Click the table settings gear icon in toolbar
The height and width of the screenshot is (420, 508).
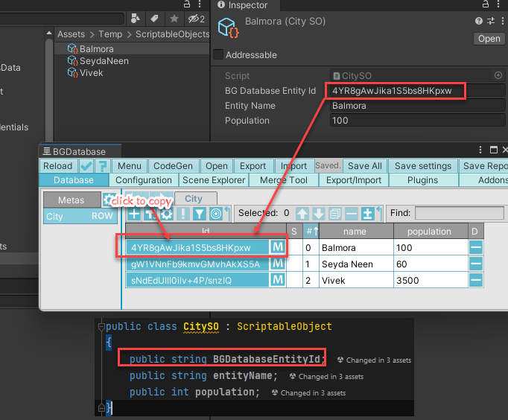pyautogui.click(x=167, y=214)
